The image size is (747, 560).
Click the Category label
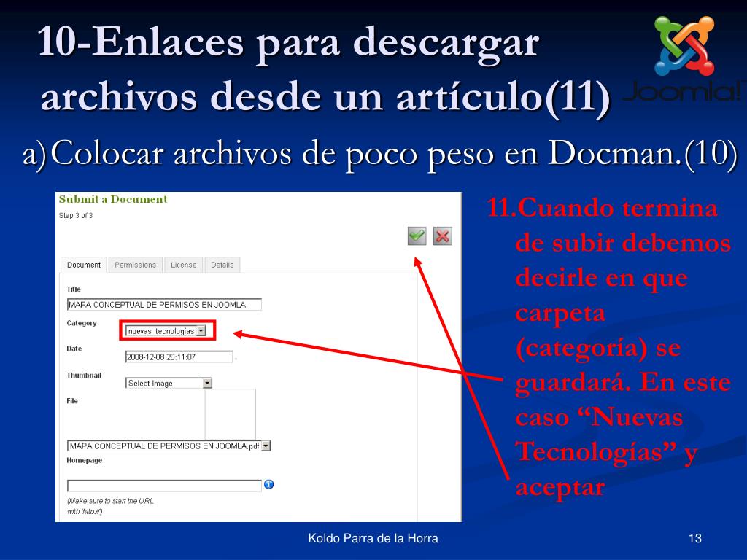coord(82,323)
